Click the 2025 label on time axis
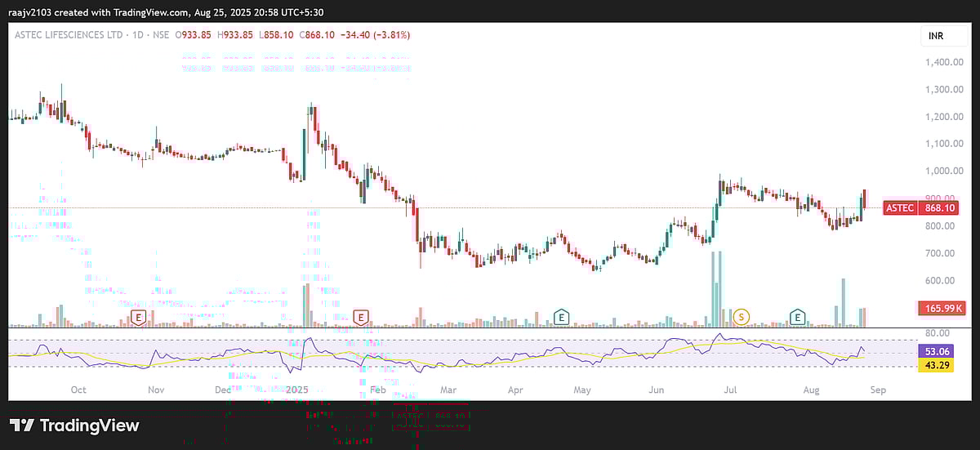 297,390
